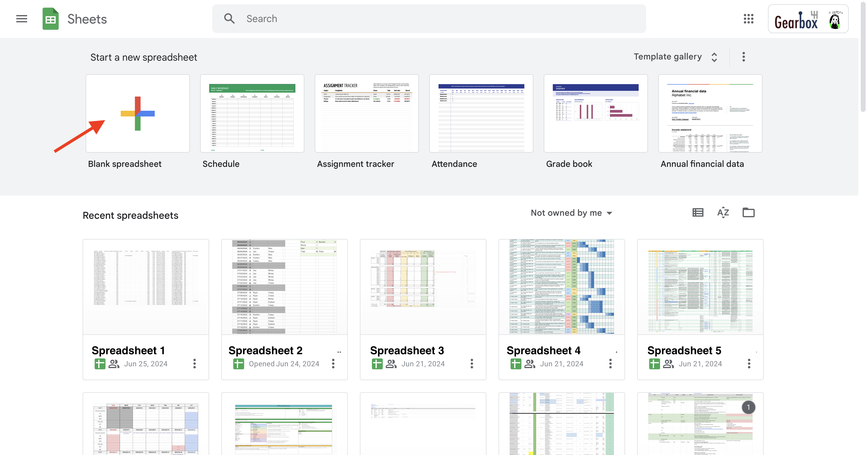
Task: Open more options for Spreadsheet 1
Action: click(x=194, y=363)
